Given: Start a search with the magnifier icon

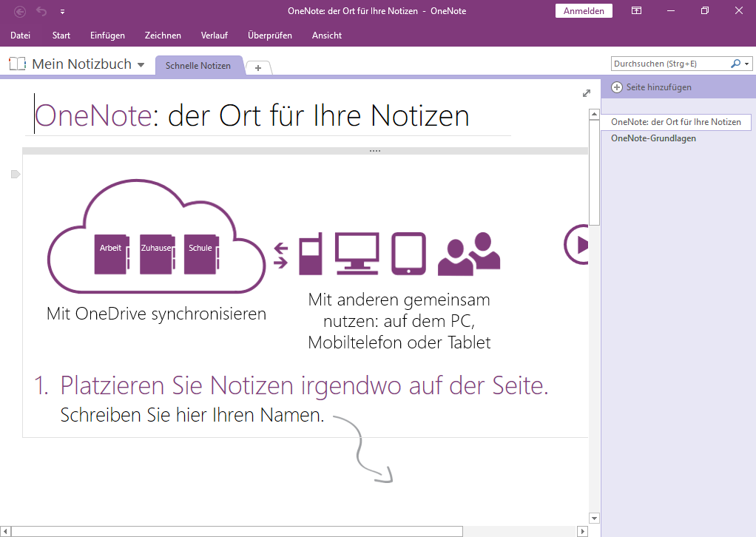Looking at the screenshot, I should pyautogui.click(x=735, y=64).
